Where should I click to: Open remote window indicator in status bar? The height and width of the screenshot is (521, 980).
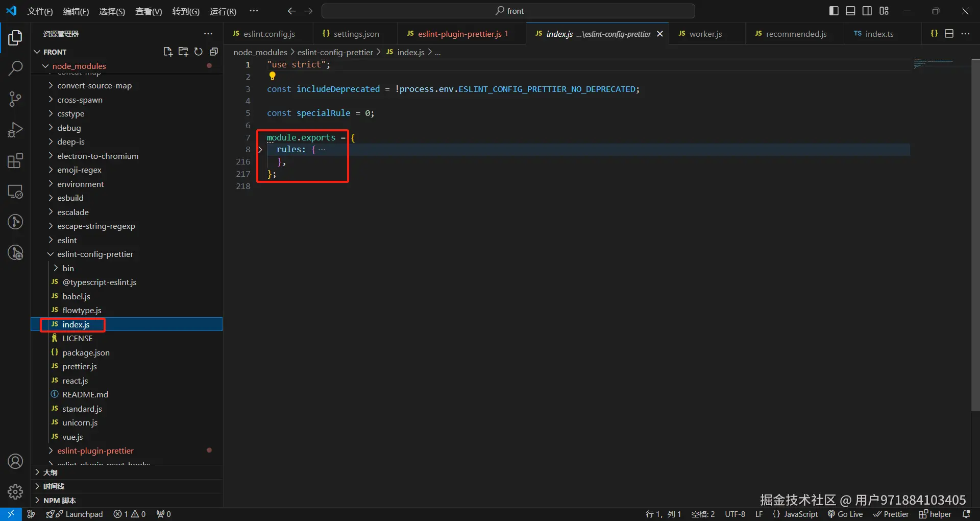tap(11, 514)
